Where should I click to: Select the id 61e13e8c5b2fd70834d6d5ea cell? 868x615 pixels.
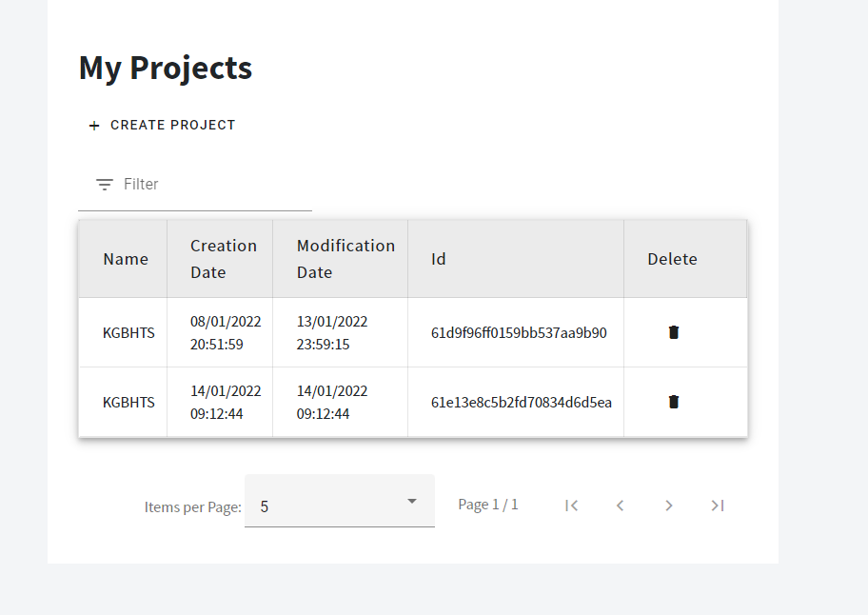click(522, 403)
